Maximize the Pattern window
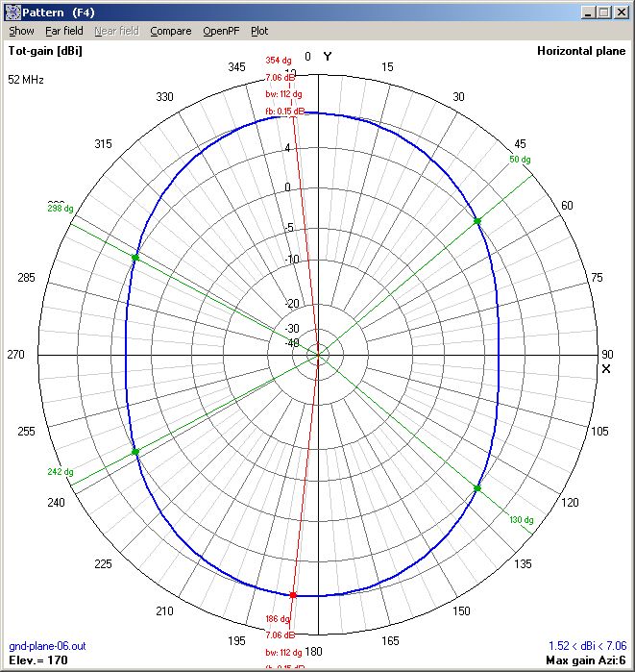Image resolution: width=635 pixels, height=672 pixels. [603, 12]
